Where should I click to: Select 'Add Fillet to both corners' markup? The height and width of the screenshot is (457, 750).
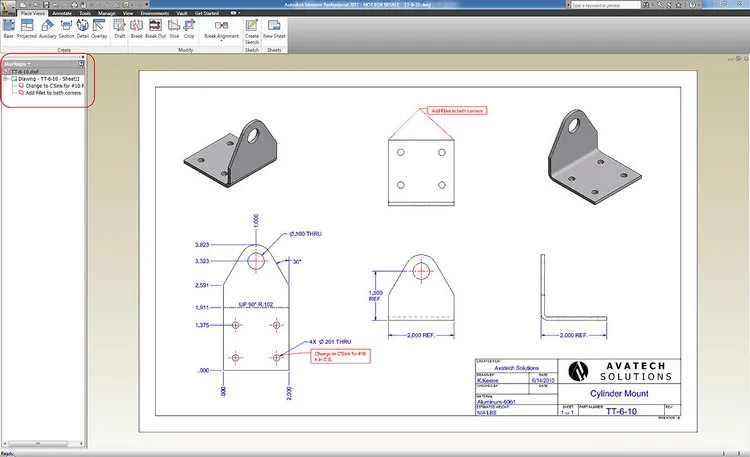tap(53, 93)
